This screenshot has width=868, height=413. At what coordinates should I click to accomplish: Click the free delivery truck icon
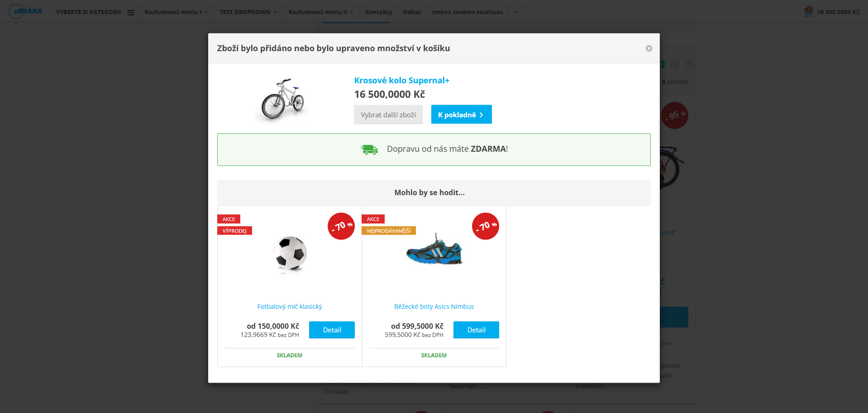[369, 149]
